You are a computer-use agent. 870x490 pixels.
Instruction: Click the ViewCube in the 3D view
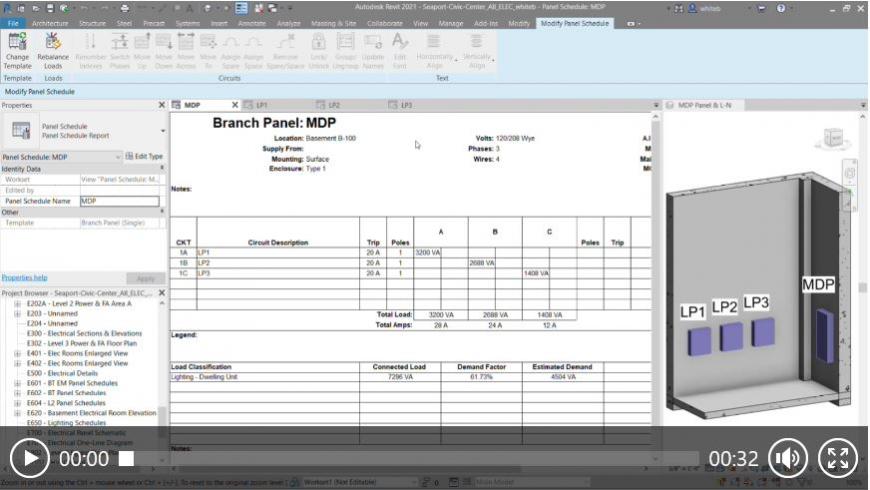point(833,138)
